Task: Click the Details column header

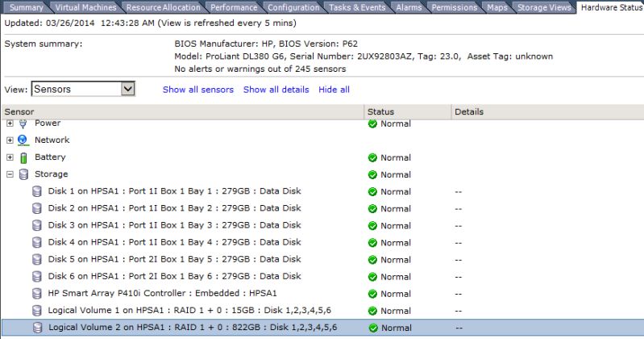Action: (x=547, y=112)
